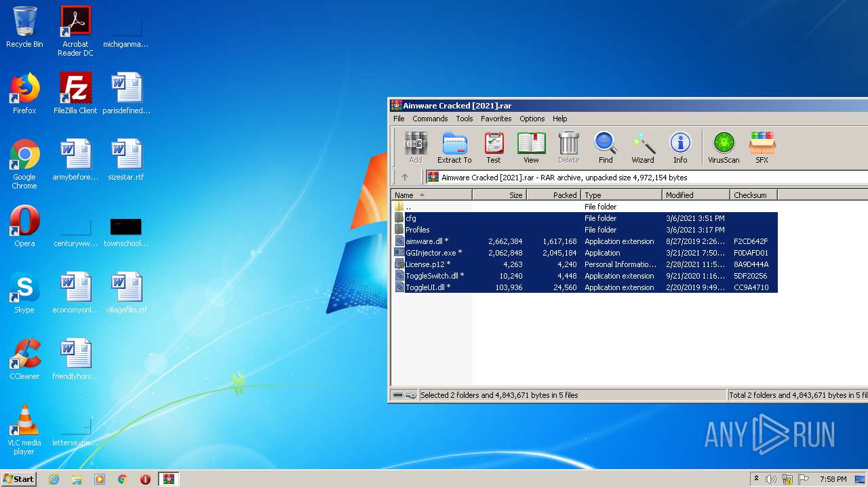
Task: Run VirusScan on the archive
Action: (x=724, y=148)
